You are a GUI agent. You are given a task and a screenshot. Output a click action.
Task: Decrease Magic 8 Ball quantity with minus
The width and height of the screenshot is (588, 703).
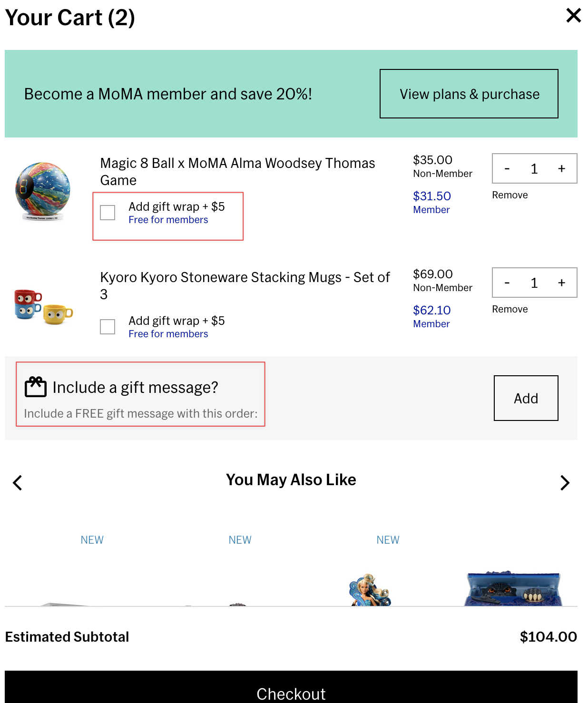tap(507, 169)
